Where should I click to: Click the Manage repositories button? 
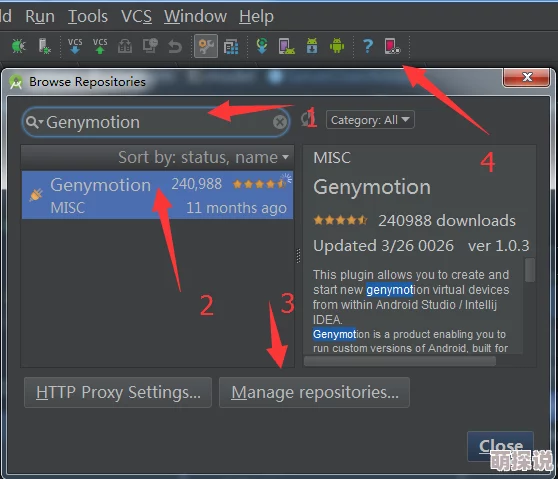314,392
